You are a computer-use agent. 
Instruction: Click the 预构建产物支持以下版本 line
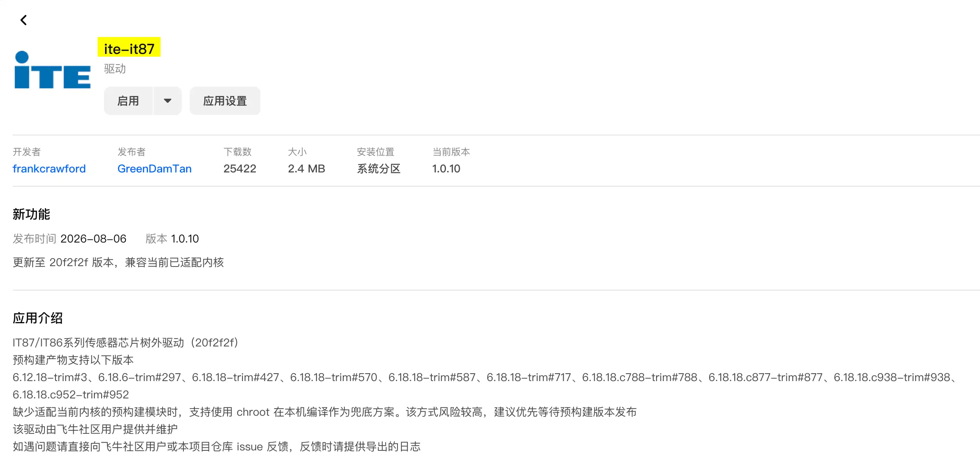pyautogui.click(x=73, y=360)
